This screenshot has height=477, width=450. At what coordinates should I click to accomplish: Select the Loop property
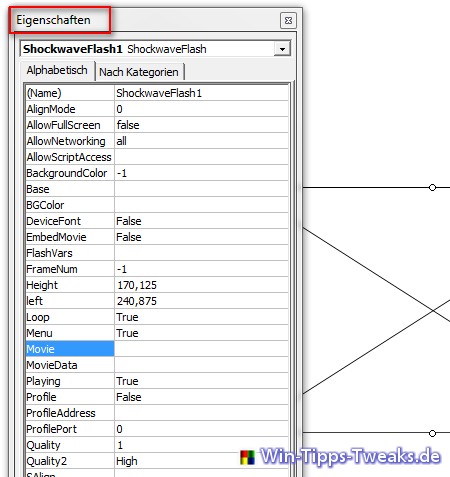click(x=70, y=317)
